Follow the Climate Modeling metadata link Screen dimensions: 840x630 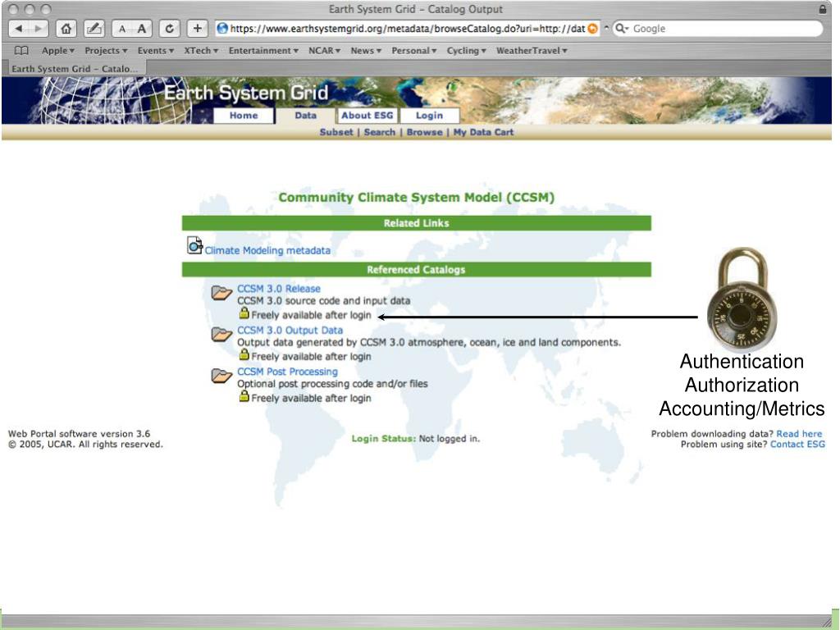267,250
